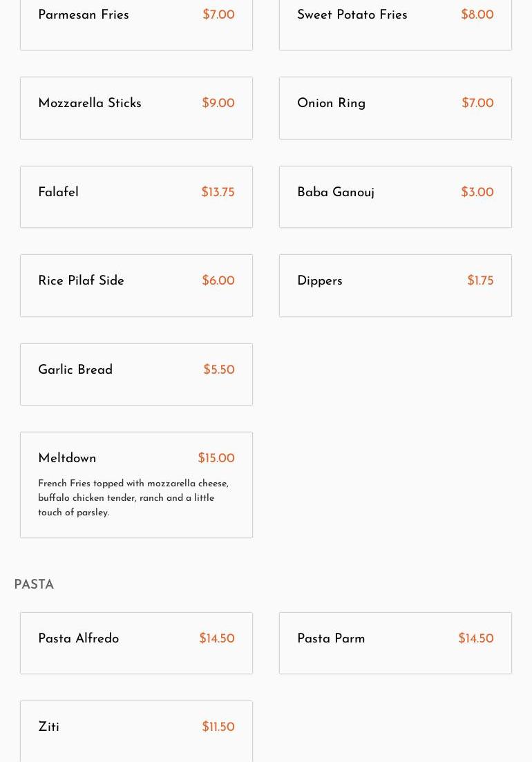Click the $13.75 Falafel price
Viewport: 532px width, 762px height.
click(x=218, y=193)
